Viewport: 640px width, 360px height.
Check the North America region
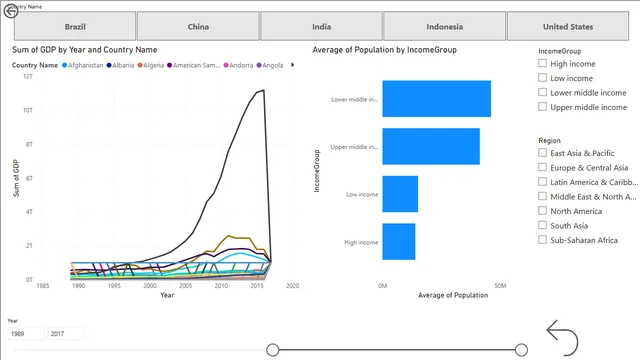[542, 211]
